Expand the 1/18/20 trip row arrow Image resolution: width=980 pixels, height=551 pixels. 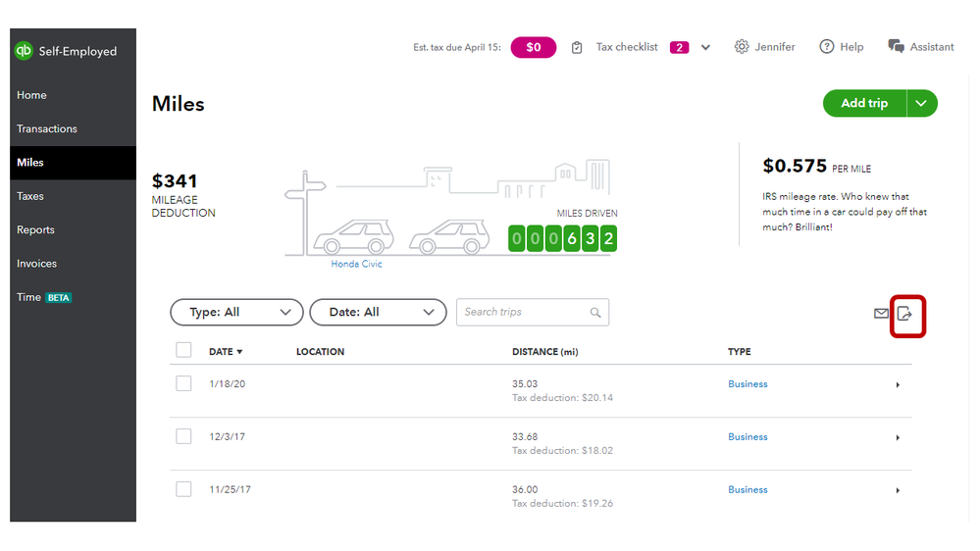(898, 384)
